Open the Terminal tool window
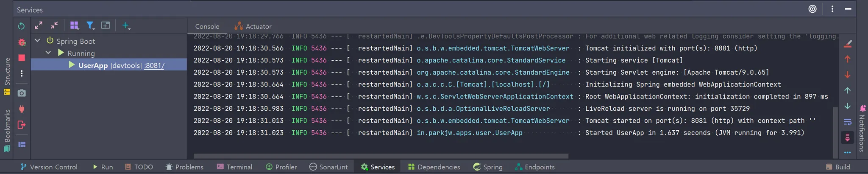 pyautogui.click(x=234, y=167)
